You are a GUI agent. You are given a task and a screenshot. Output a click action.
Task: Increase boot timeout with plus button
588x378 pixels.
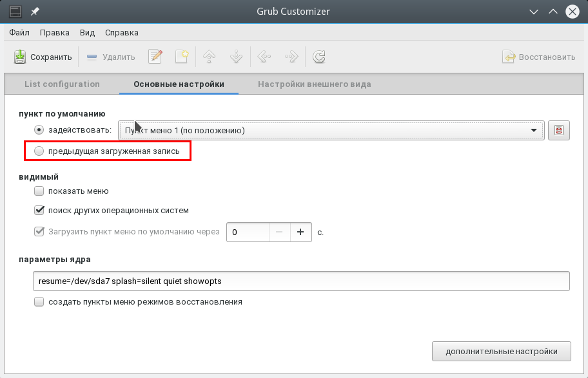coord(300,232)
